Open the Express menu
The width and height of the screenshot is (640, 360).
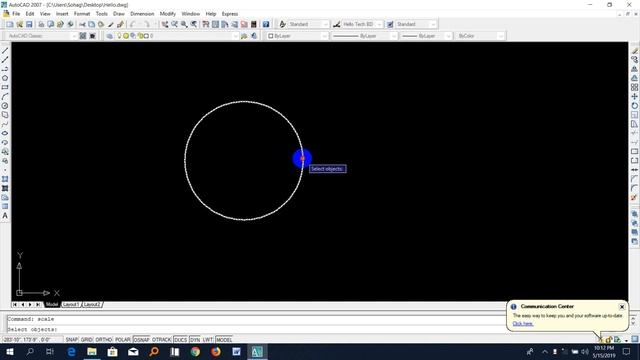click(230, 14)
